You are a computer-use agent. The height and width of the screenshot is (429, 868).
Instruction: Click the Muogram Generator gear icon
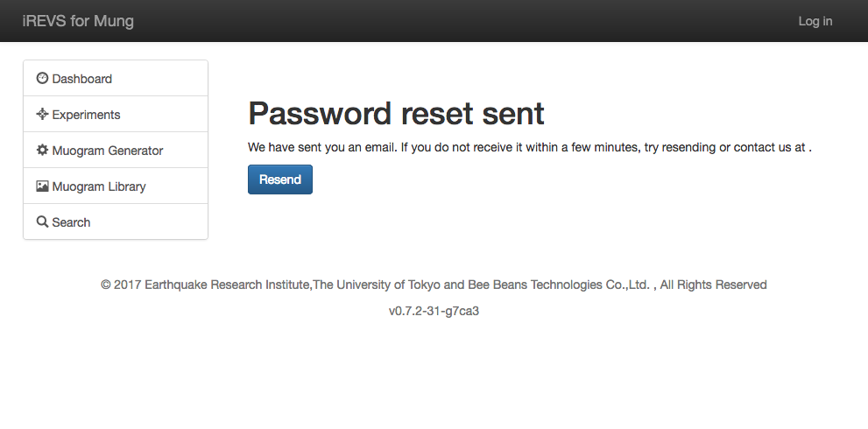[42, 150]
